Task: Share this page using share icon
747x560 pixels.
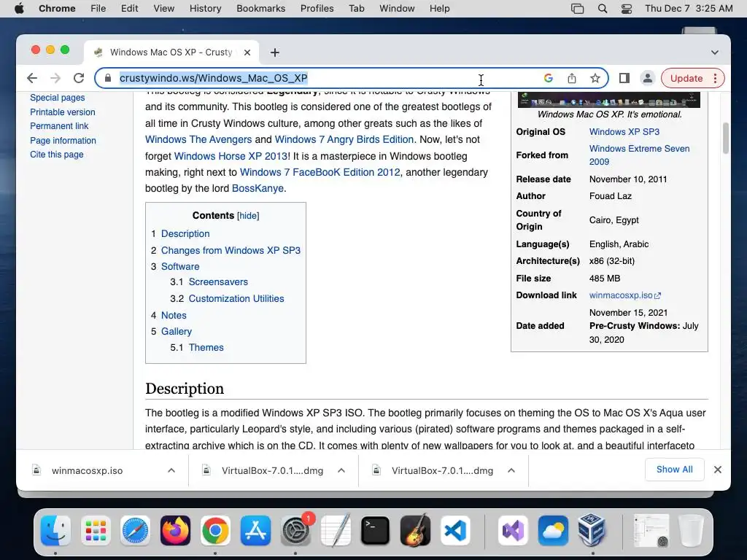Action: (572, 78)
